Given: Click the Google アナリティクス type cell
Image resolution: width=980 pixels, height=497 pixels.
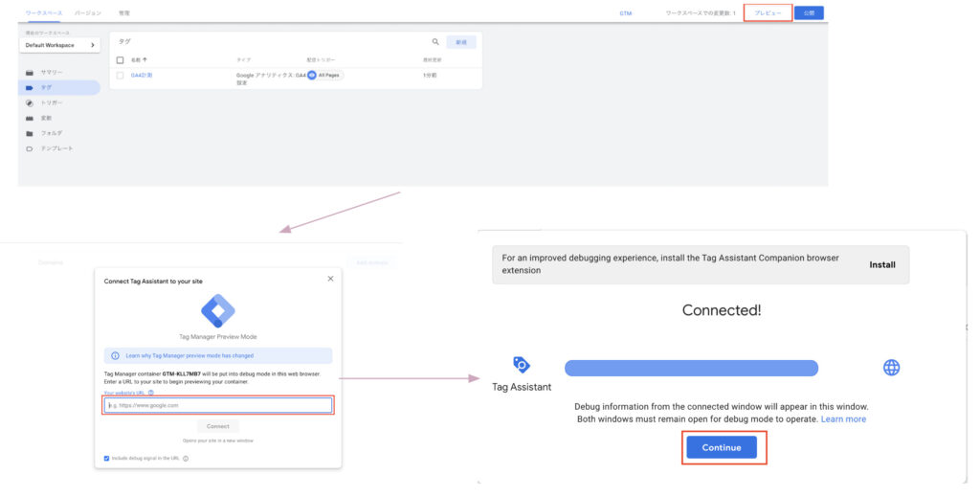Looking at the screenshot, I should 271,79.
